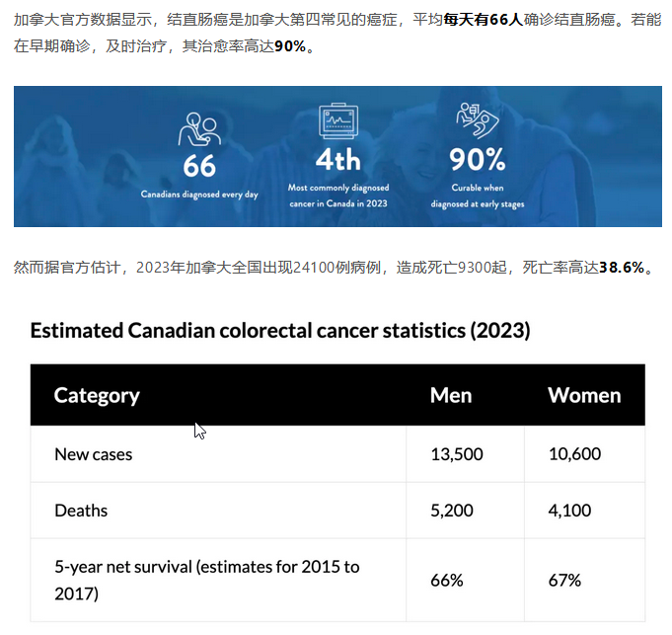
Task: Click the large 66 figure in the blue banner
Action: pos(199,164)
